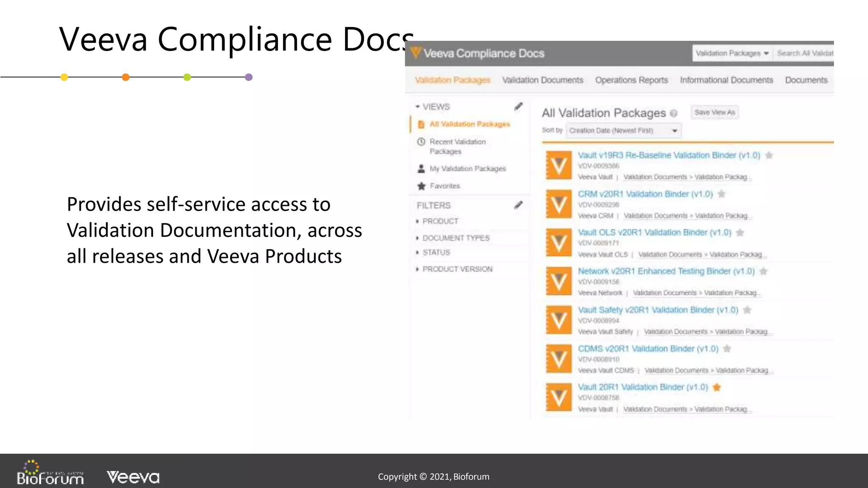868x488 pixels.
Task: Click the Vault 20R1 Validation Binder thumbnail
Action: (x=559, y=397)
